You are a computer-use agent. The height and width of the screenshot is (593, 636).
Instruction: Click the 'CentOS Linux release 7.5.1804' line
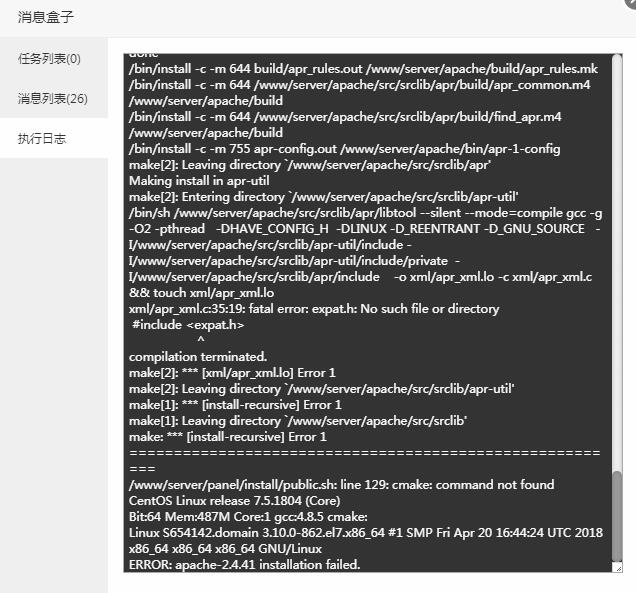[234, 501]
